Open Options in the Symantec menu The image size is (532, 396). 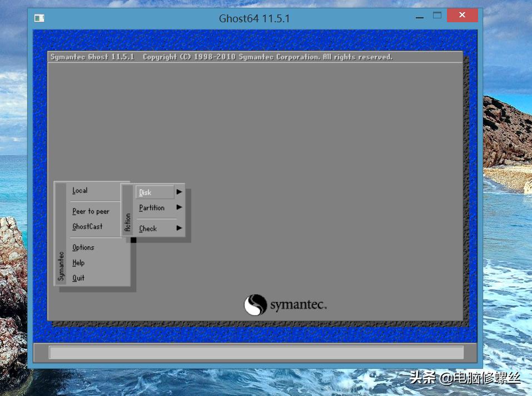coord(83,247)
